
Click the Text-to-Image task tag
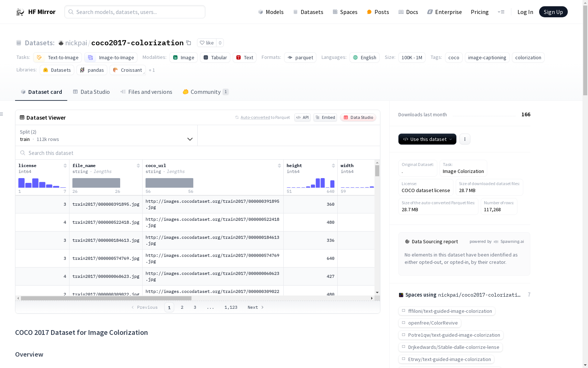[57, 57]
